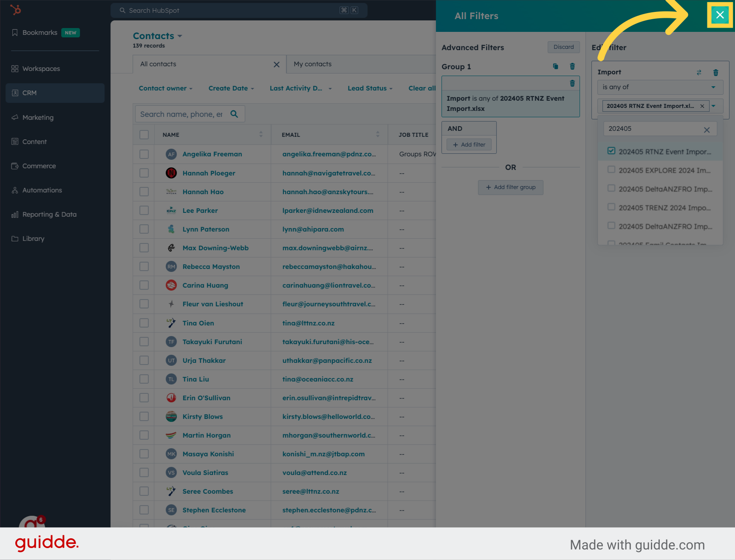Open HubSpot home via sprocket logo
Image resolution: width=735 pixels, height=560 pixels.
pos(15,9)
